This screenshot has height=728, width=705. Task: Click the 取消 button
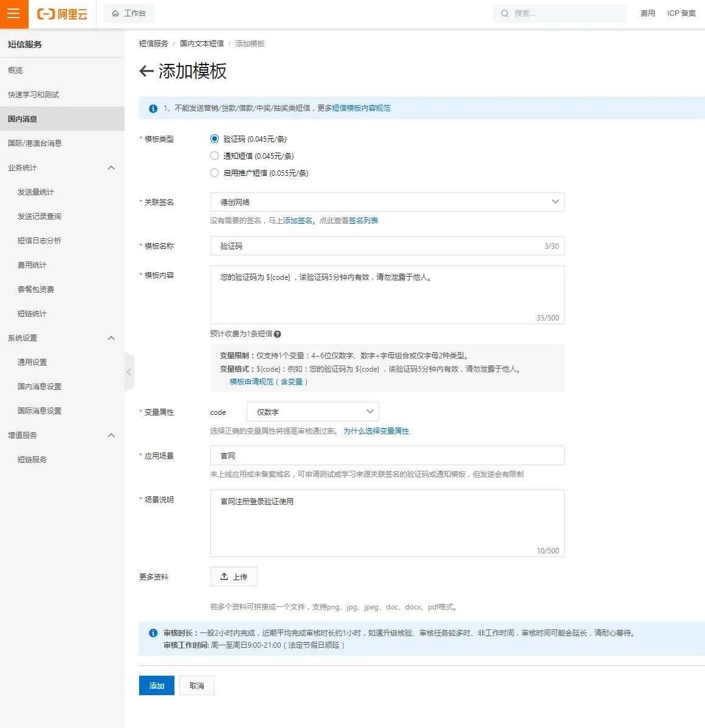coord(196,685)
